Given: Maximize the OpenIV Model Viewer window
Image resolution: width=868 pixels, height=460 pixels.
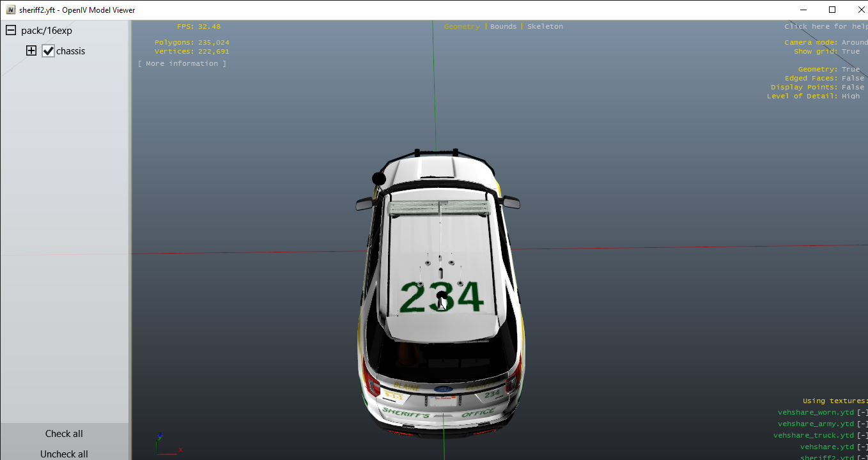Looking at the screenshot, I should tap(832, 10).
